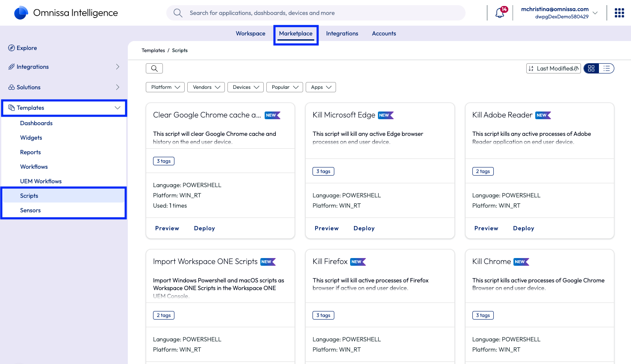Click the Explore compass icon in sidebar
This screenshot has width=631, height=364.
coord(12,48)
